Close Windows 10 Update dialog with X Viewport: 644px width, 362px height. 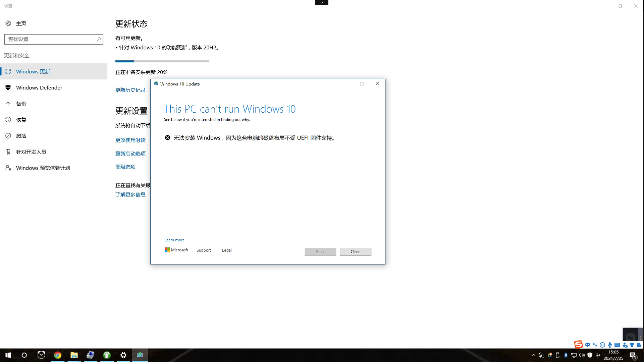pos(377,84)
